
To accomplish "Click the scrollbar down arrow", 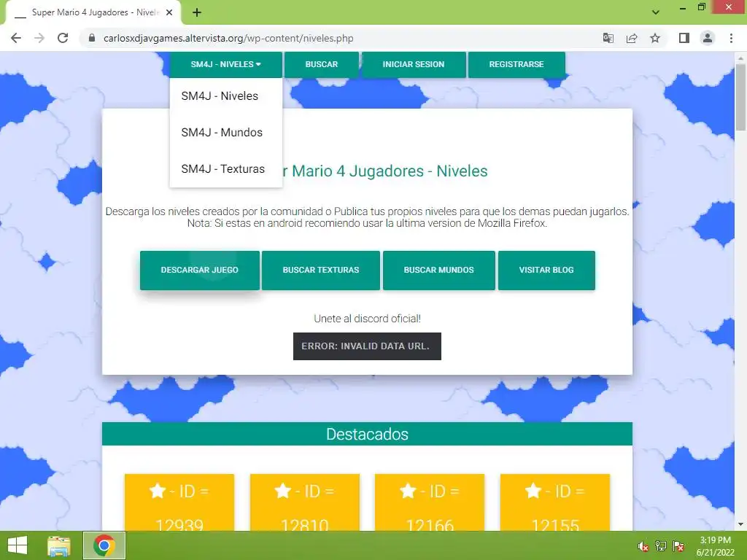I will tap(740, 524).
